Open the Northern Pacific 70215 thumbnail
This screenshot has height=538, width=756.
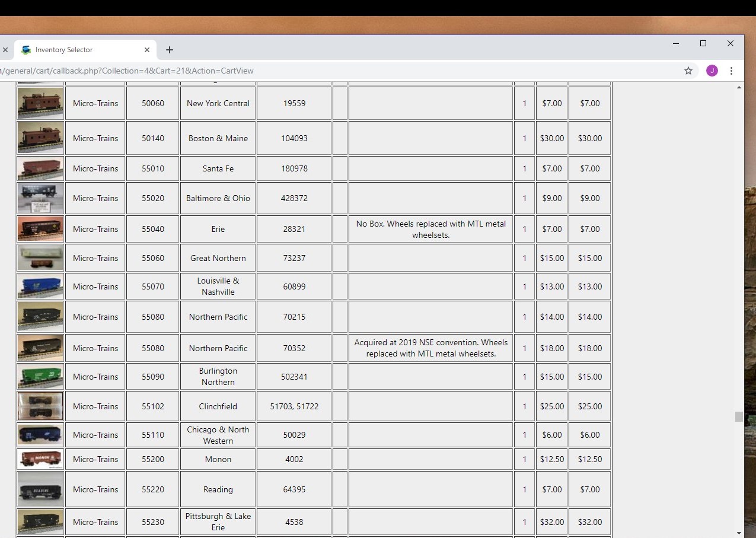click(x=40, y=317)
